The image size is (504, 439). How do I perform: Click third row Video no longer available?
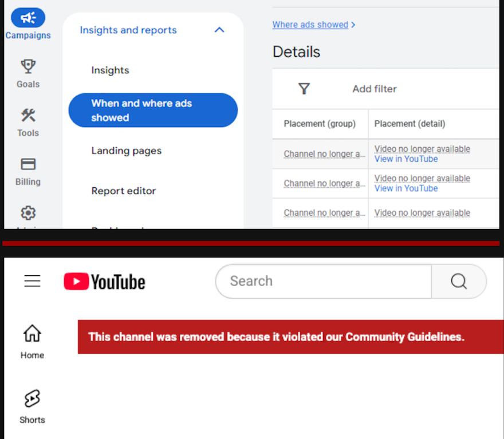pos(422,212)
